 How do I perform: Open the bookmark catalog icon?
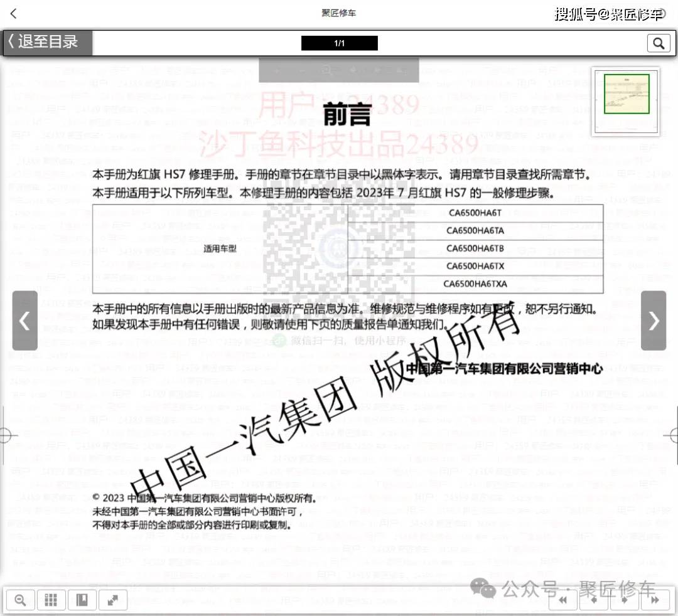pyautogui.click(x=82, y=600)
